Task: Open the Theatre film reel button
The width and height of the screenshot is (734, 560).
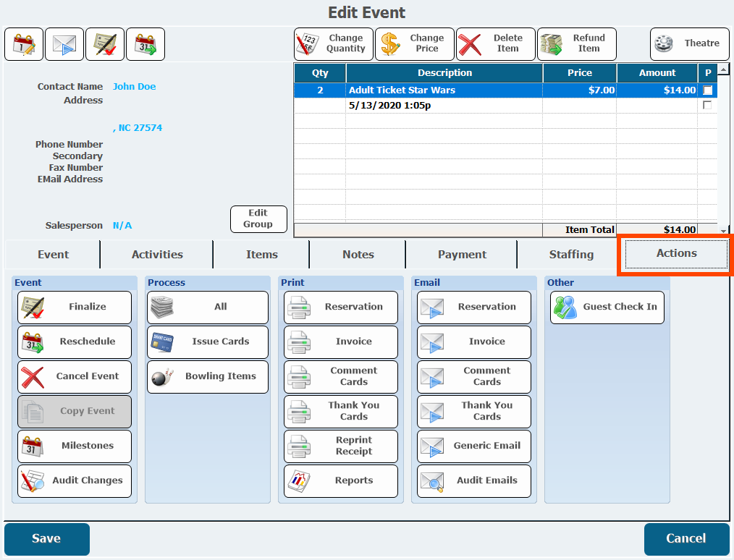Action: [689, 44]
